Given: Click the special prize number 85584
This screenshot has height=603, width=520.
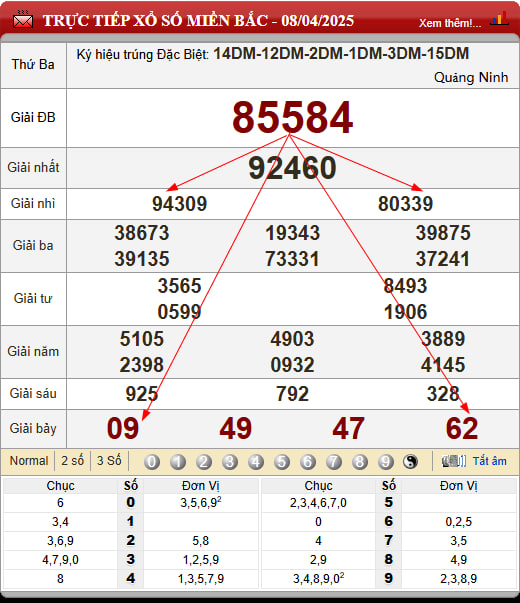Looking at the screenshot, I should [x=292, y=117].
